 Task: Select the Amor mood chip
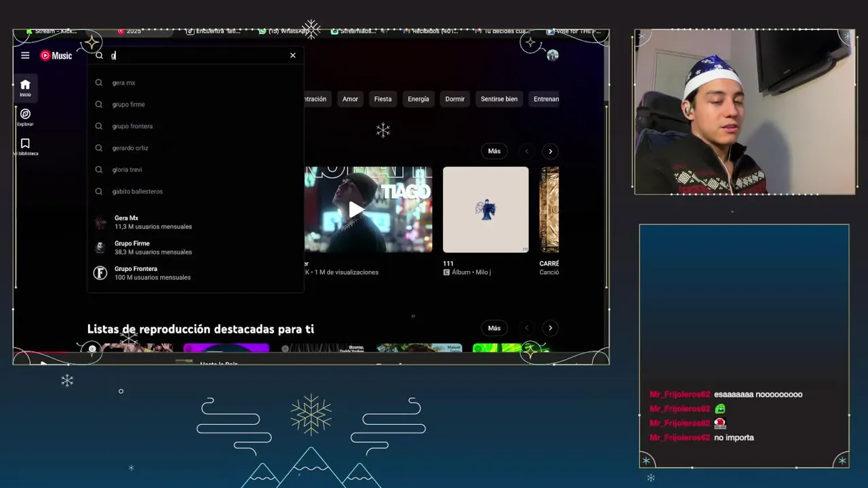click(350, 99)
